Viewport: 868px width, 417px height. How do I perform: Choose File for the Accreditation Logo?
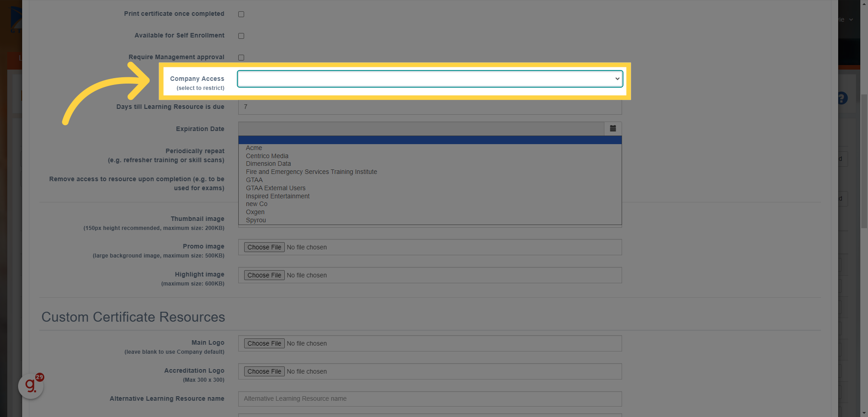[x=264, y=371]
